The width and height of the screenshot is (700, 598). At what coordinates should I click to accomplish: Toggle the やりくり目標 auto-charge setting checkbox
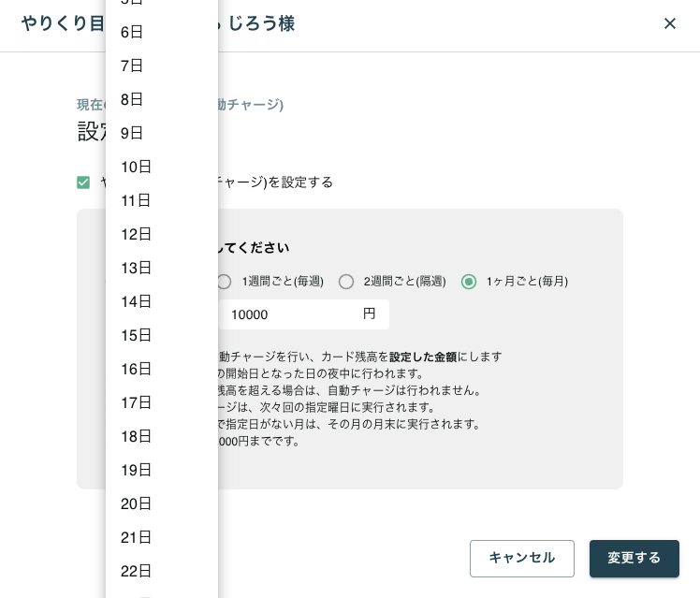[x=83, y=182]
